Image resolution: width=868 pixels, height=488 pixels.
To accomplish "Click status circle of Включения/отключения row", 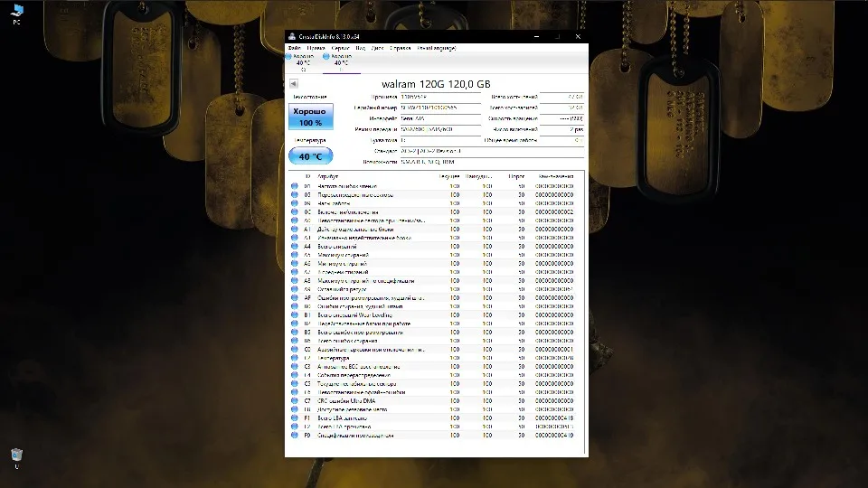I will pyautogui.click(x=295, y=211).
